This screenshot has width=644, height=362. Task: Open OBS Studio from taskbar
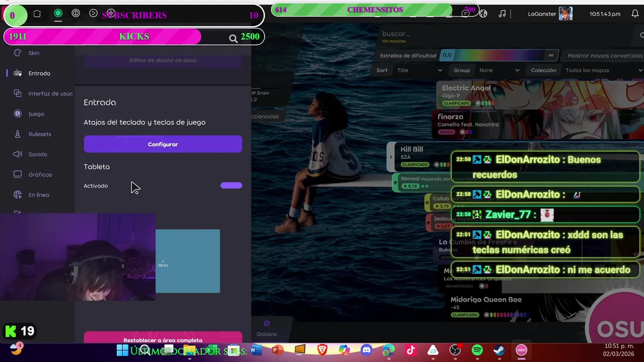455,350
